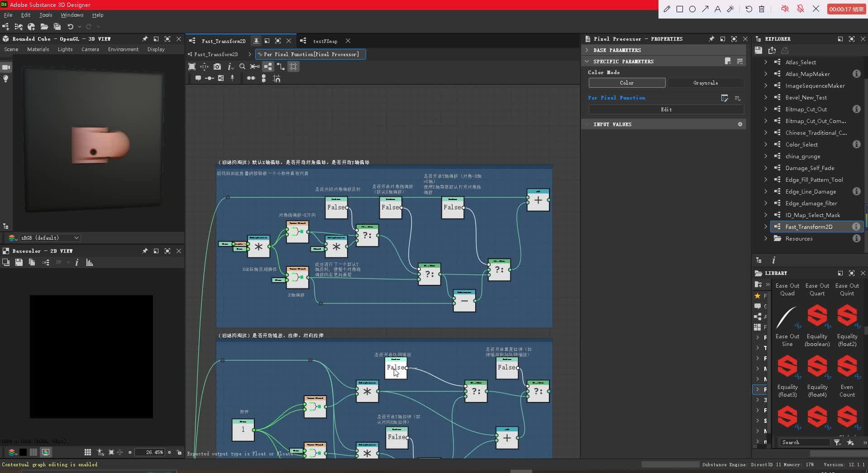
Task: Save the 2D View image via floppy icon
Action: (x=19, y=262)
